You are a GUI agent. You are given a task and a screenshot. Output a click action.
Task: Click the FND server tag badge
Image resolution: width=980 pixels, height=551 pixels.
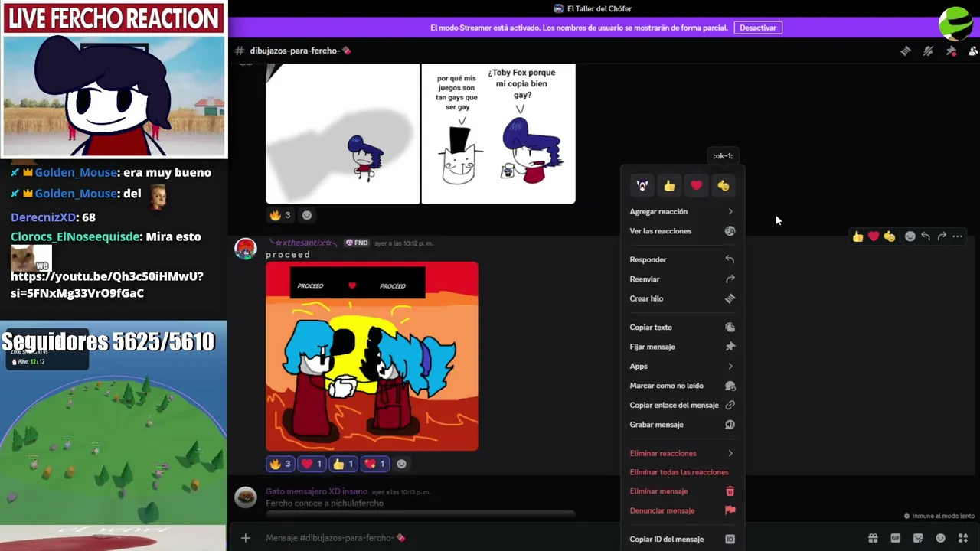(x=357, y=243)
